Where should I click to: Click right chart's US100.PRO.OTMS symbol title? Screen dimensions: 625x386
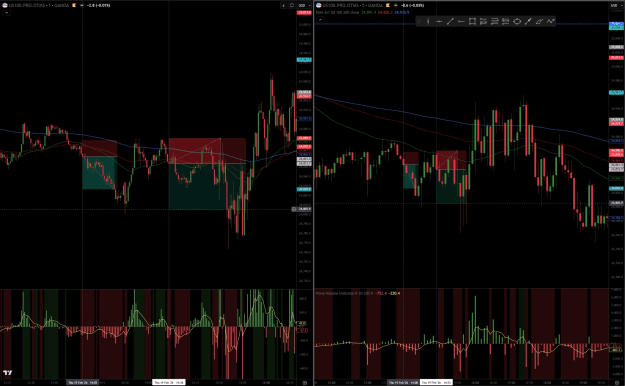click(342, 5)
